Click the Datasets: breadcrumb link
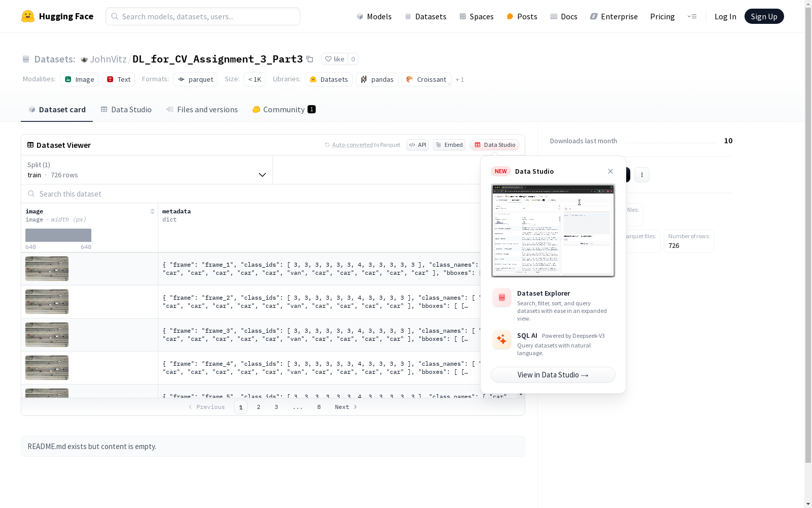Screen dimensions: 812x508 [55, 59]
